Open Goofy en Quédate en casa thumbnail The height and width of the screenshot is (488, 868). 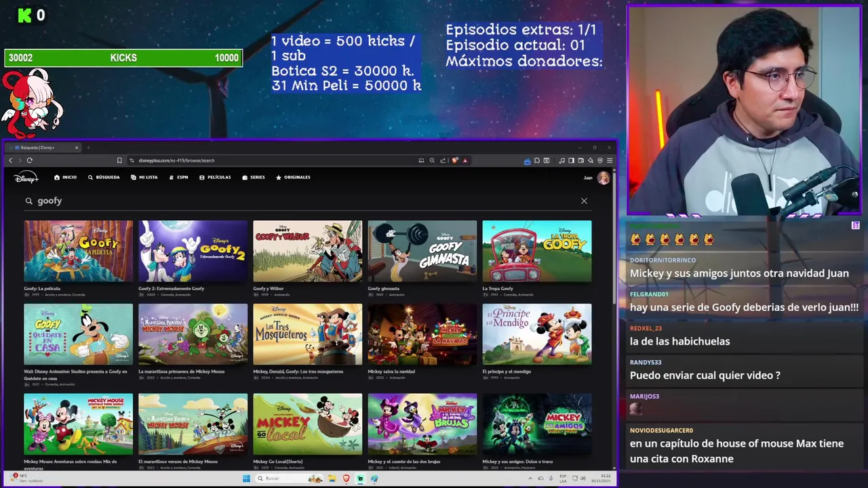tap(79, 334)
